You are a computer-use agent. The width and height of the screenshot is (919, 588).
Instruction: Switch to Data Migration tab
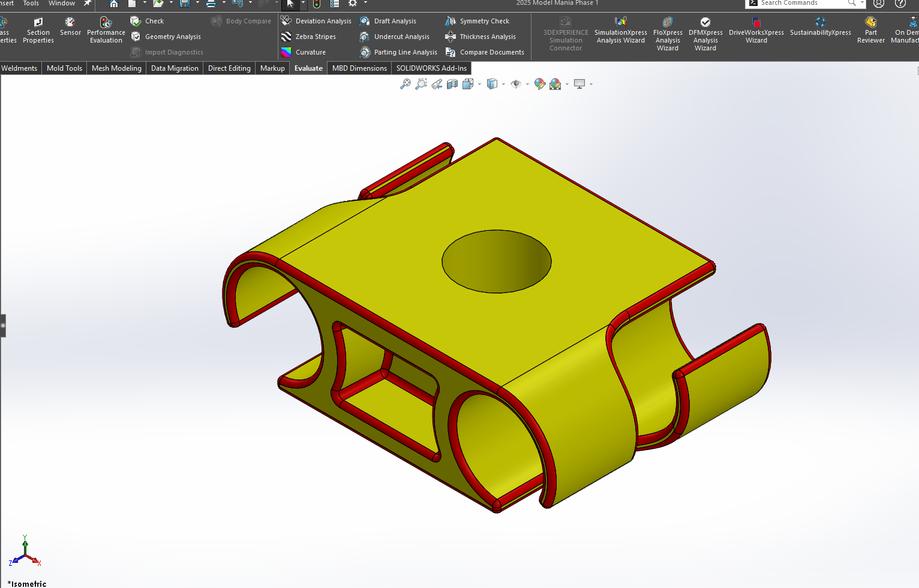[x=175, y=68]
